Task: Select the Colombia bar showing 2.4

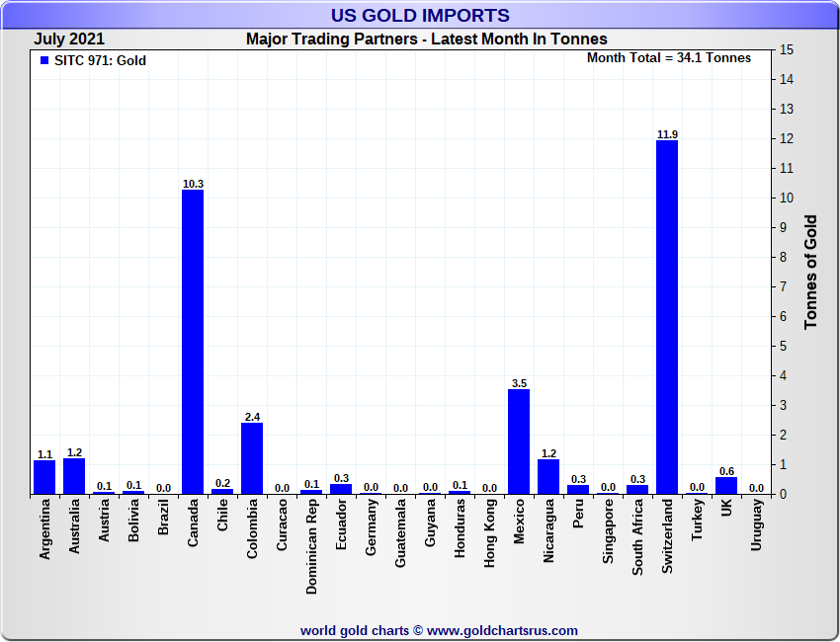Action: pyautogui.click(x=252, y=458)
